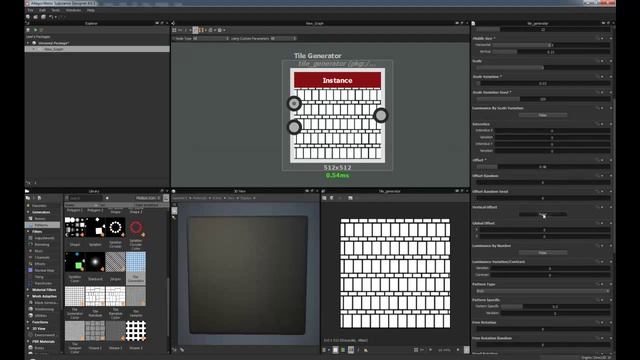
Task: Select the Shape pattern thumbnail
Action: click(75, 227)
